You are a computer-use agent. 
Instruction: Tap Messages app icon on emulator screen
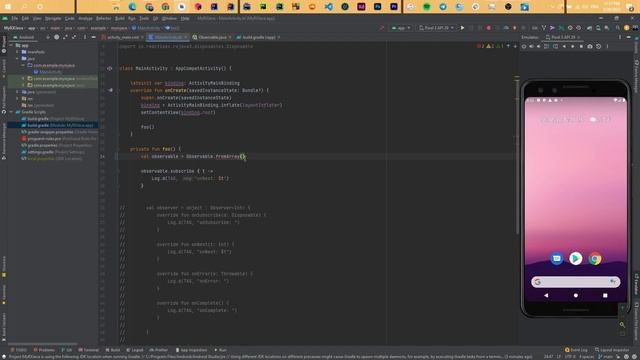coord(557,259)
